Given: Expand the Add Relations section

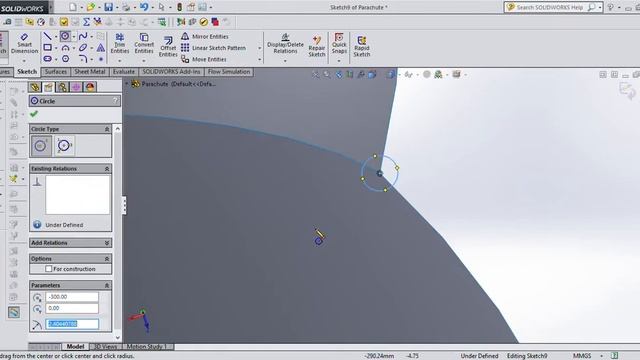Looking at the screenshot, I should (107, 243).
